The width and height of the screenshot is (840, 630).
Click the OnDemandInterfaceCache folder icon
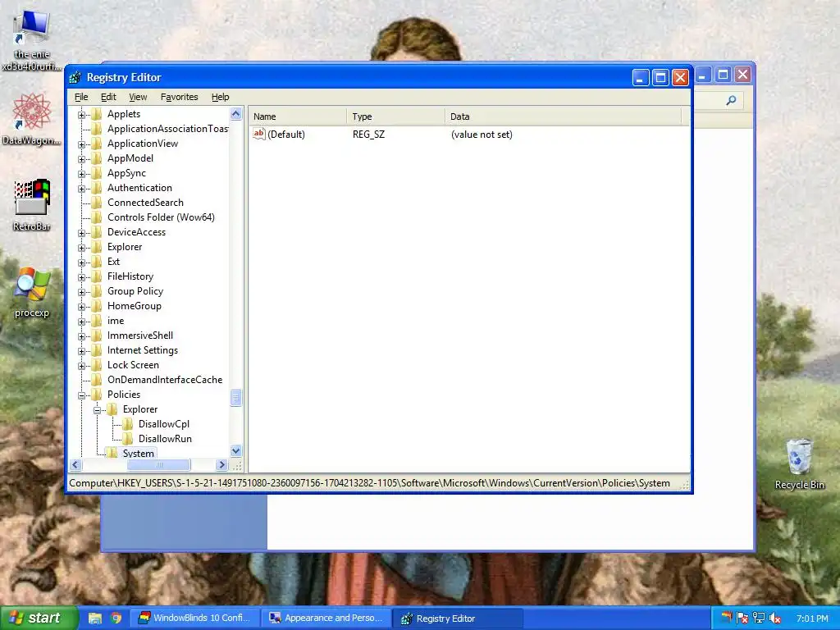pos(97,380)
